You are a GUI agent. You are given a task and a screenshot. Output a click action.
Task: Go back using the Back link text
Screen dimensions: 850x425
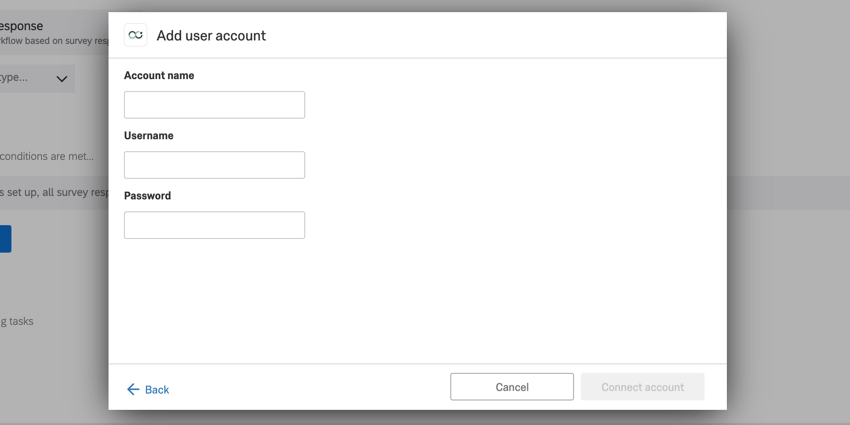pyautogui.click(x=157, y=390)
